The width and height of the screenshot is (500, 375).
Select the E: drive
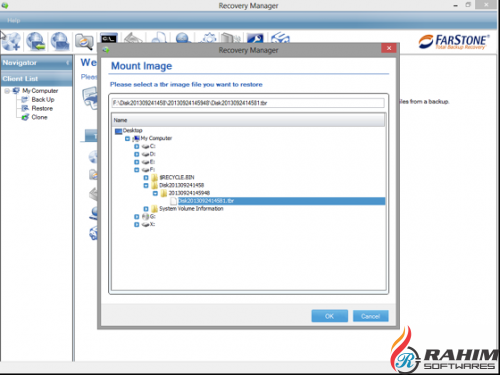coord(152,162)
